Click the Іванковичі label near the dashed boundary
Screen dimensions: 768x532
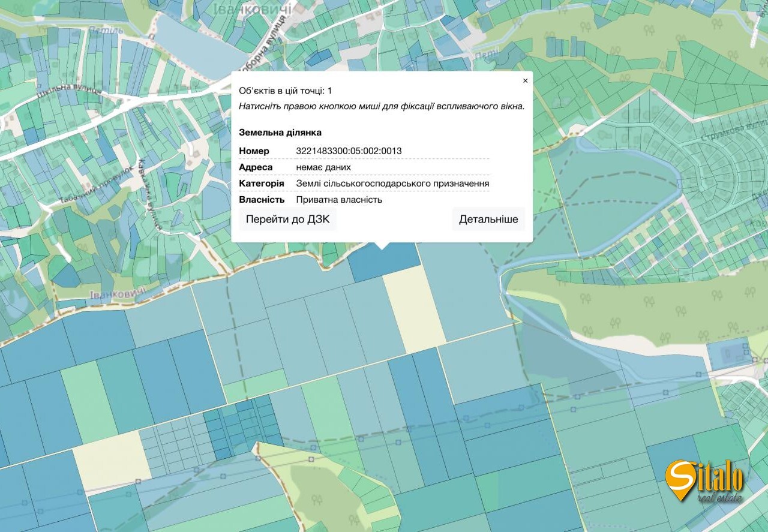point(117,294)
